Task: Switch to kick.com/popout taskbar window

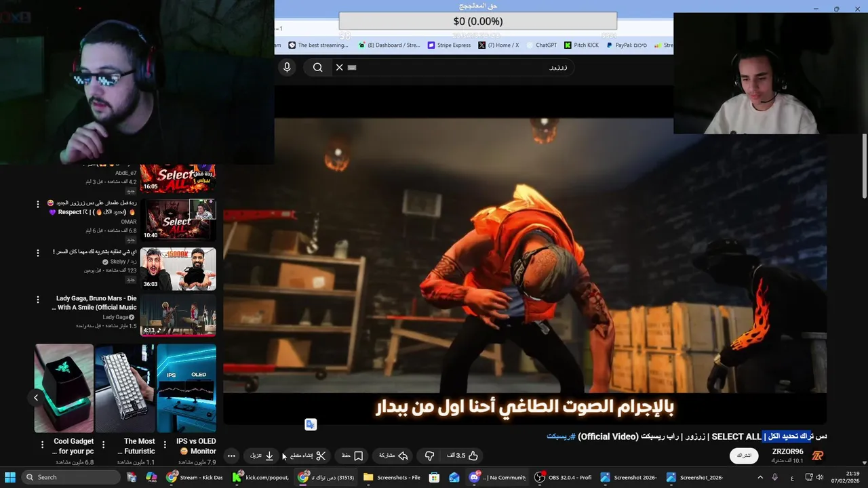Action: pos(260,477)
